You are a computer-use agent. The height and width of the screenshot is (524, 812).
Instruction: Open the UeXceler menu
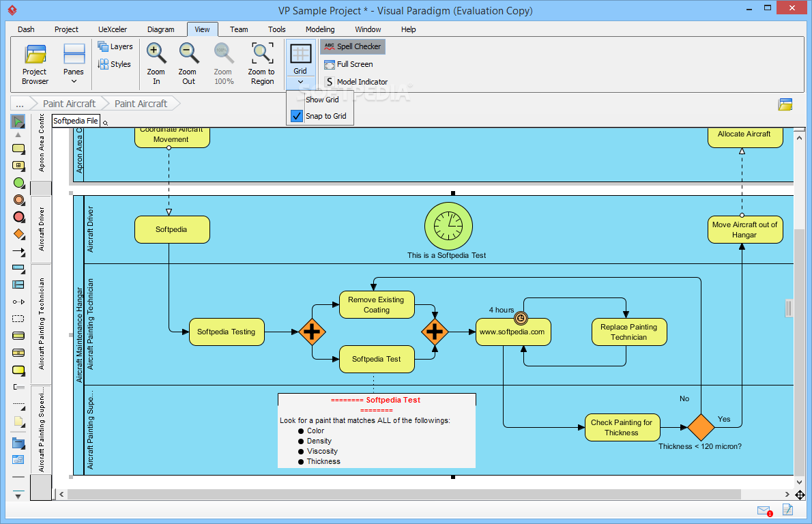point(113,29)
